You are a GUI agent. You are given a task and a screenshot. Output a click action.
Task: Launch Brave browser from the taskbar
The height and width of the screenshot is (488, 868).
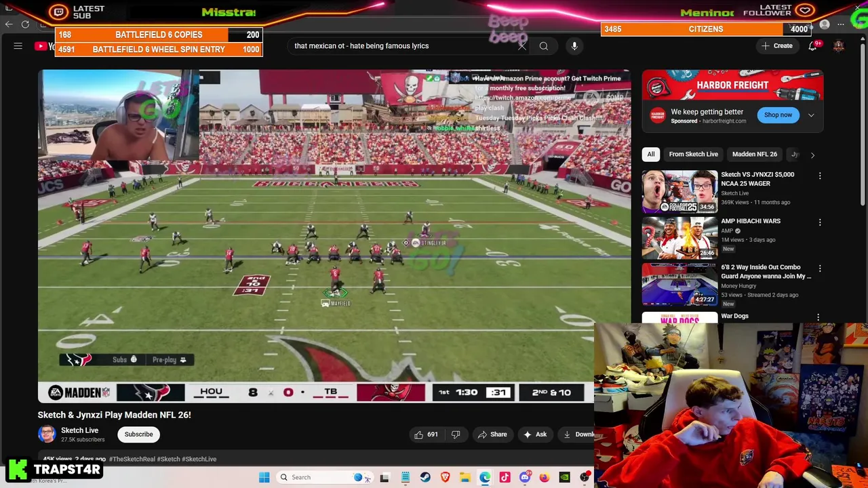click(445, 477)
